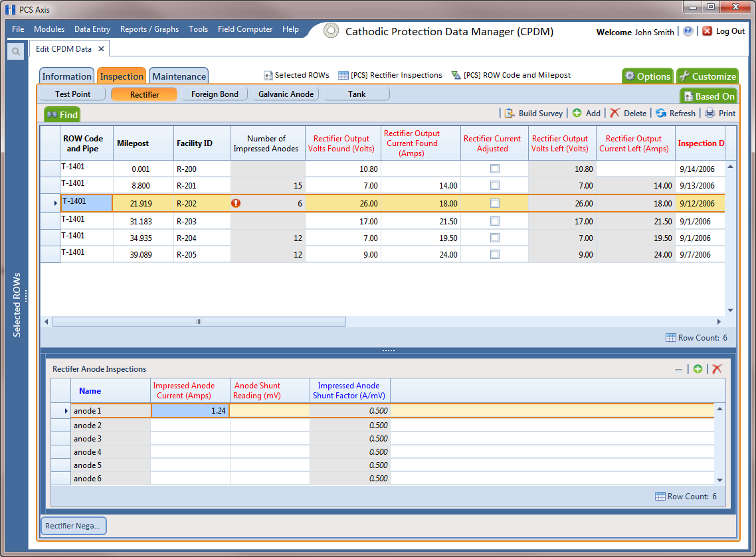Click the anode grid scroll down arrow
The image size is (756, 557).
coord(720,480)
